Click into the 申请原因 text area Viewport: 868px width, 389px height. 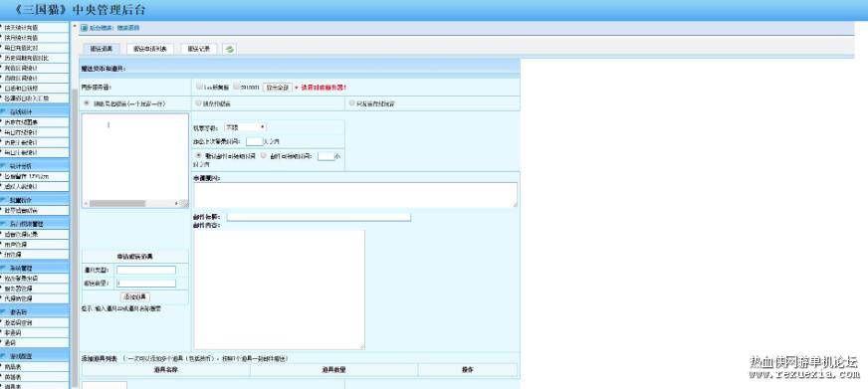tap(354, 195)
